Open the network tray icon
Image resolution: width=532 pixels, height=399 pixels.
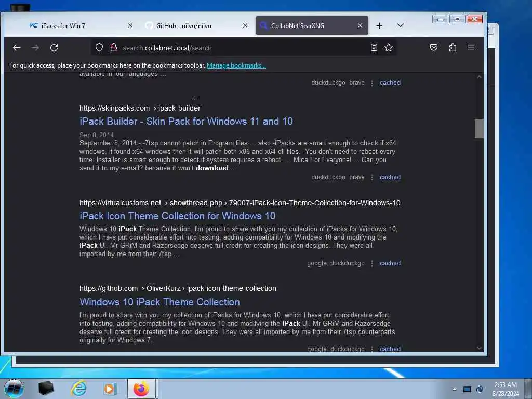(x=467, y=390)
